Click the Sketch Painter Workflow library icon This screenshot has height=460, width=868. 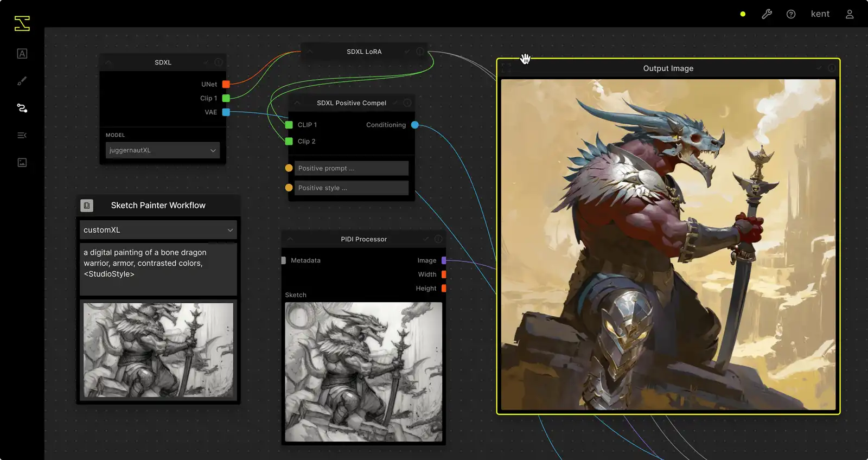(x=87, y=206)
